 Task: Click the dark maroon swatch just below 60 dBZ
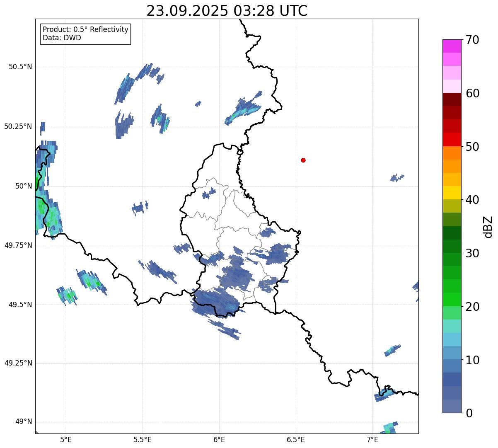452,99
